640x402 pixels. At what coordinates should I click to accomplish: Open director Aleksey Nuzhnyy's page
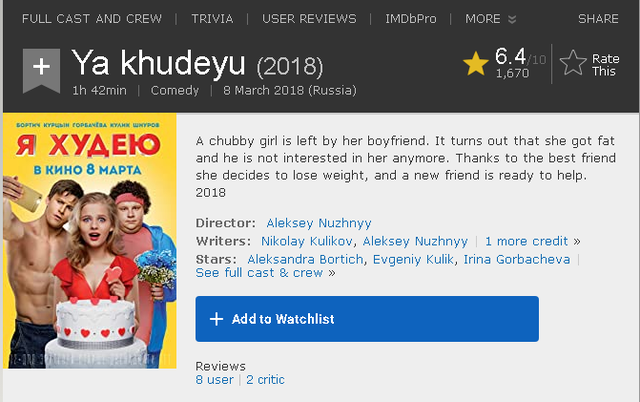(319, 223)
